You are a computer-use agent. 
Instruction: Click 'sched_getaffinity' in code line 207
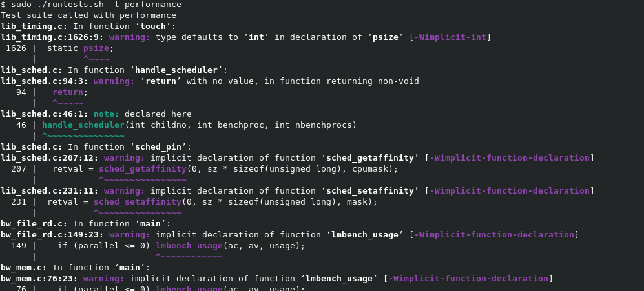coord(143,169)
